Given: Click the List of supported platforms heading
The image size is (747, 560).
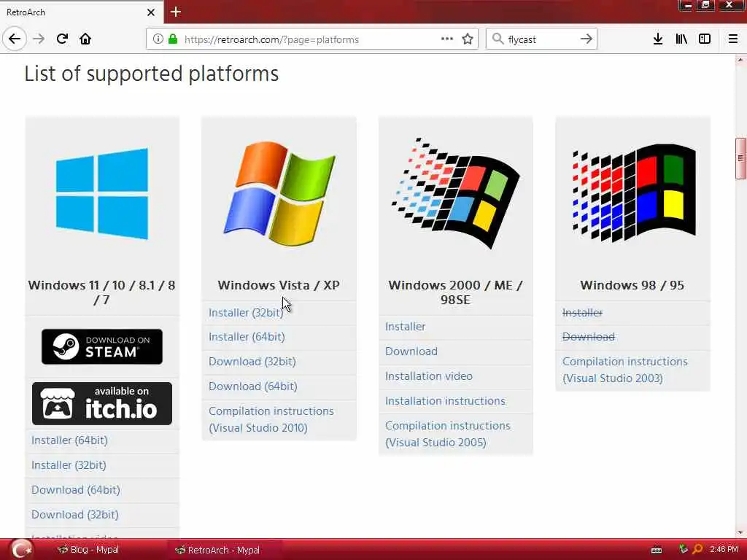Looking at the screenshot, I should [x=152, y=74].
